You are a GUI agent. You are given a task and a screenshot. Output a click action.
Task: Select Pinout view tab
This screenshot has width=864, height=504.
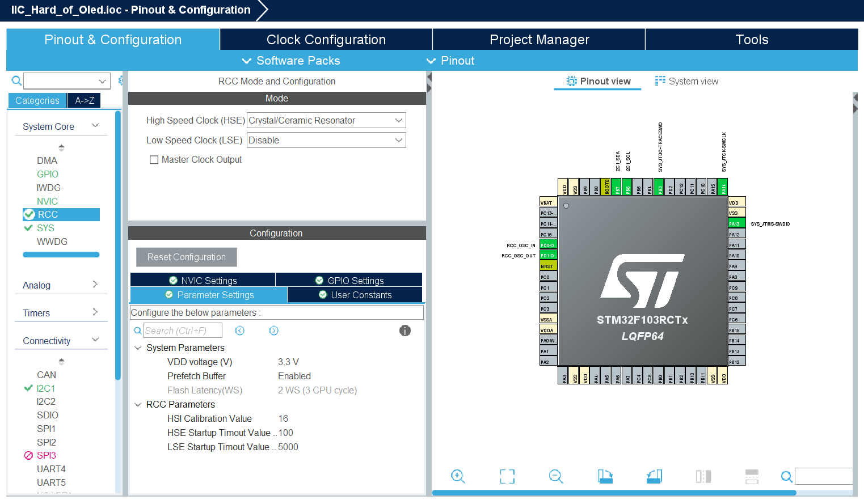pyautogui.click(x=599, y=81)
